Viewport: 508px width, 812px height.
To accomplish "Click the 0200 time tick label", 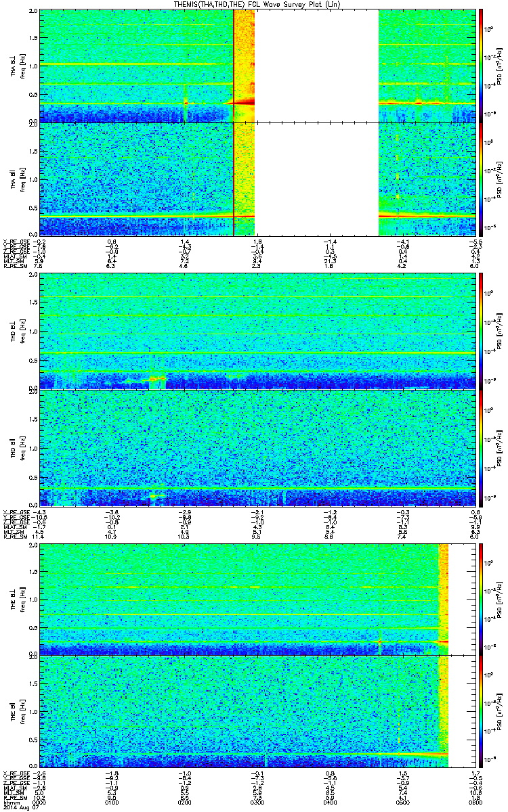I will tap(184, 801).
